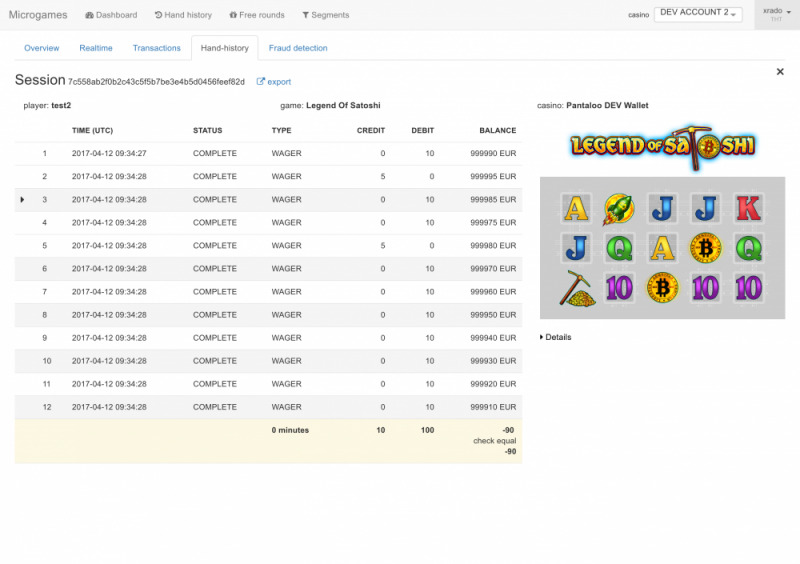The height and width of the screenshot is (564, 800).
Task: Close the session panel with X
Action: pyautogui.click(x=780, y=72)
